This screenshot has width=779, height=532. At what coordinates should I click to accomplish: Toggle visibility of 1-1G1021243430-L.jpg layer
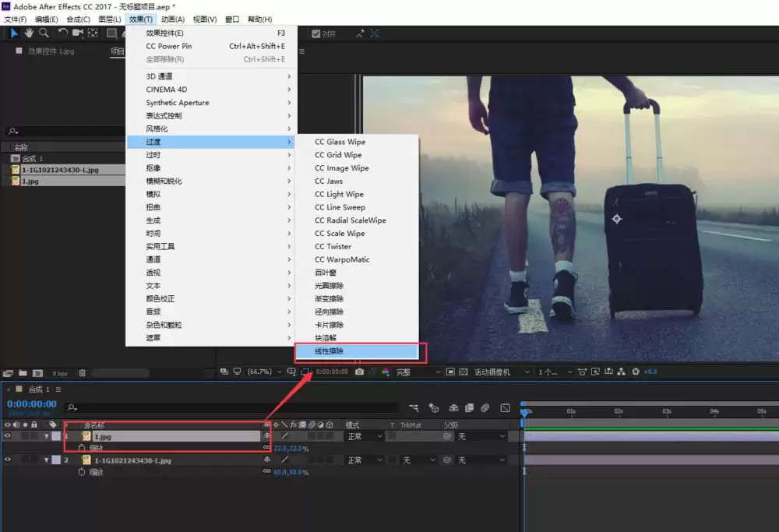tap(8, 460)
